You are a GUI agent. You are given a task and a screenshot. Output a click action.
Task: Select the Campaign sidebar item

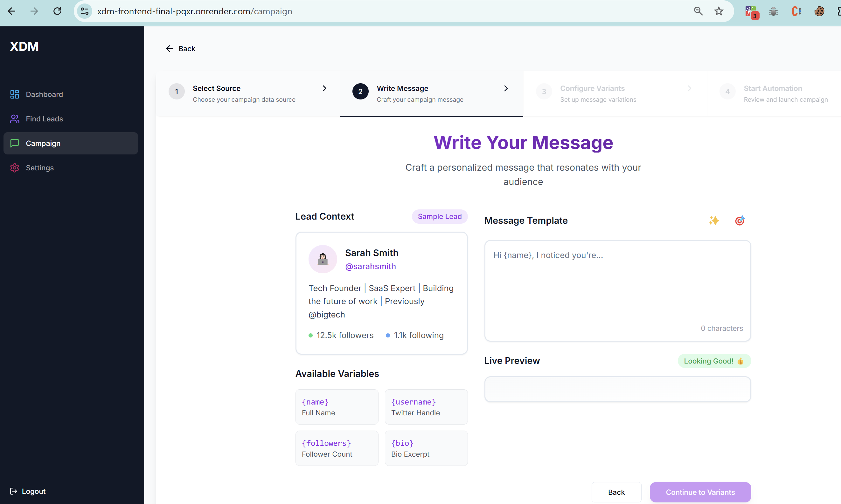[x=71, y=143]
